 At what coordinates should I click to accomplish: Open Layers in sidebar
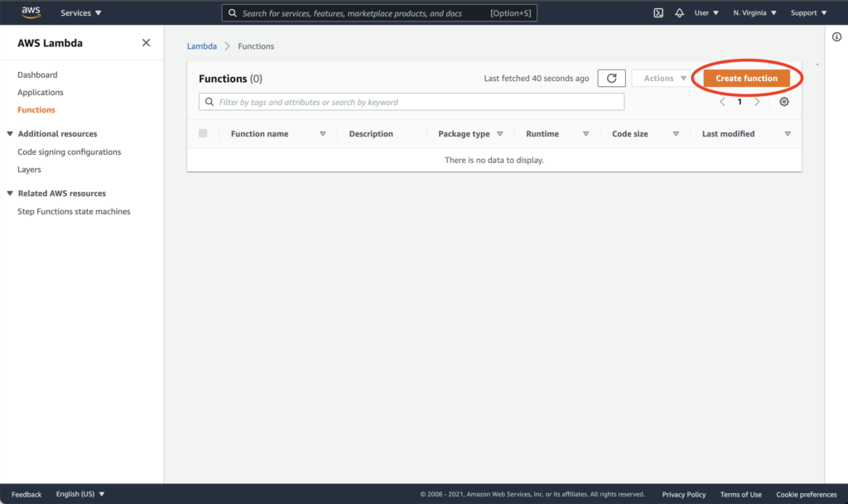pos(29,170)
